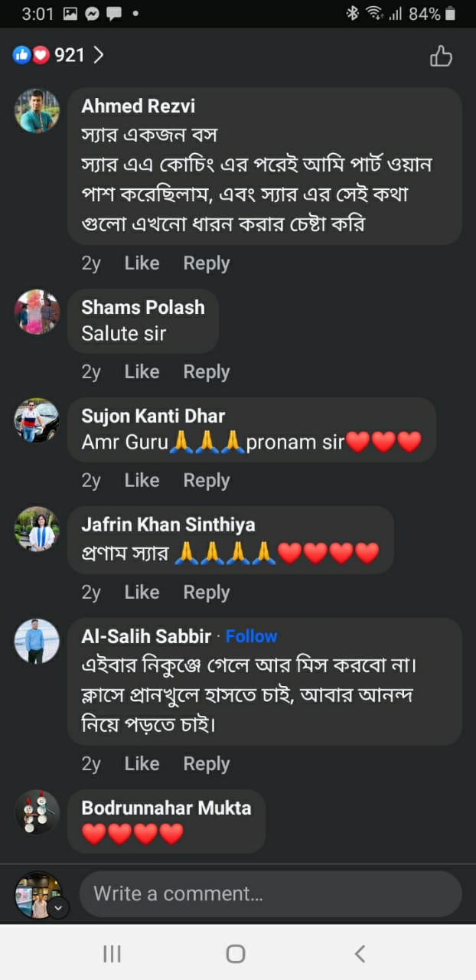
Task: Reply to Jafrin Khan Sinthiya's comment
Action: pyautogui.click(x=206, y=593)
